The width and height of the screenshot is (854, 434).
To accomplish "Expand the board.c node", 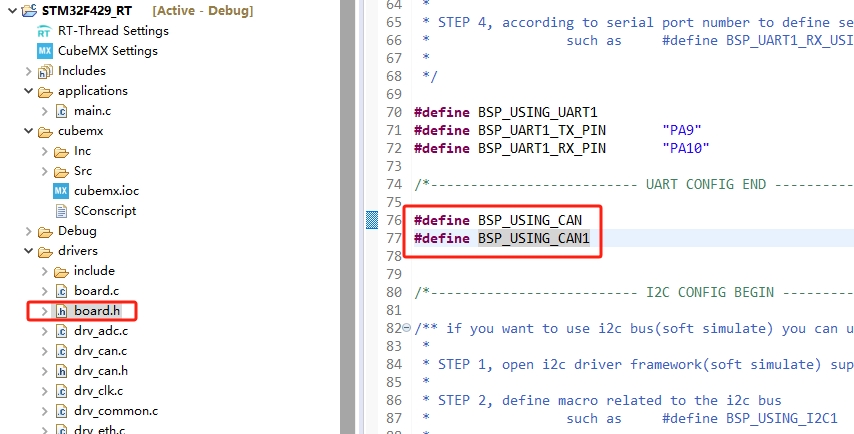I will pyautogui.click(x=45, y=291).
